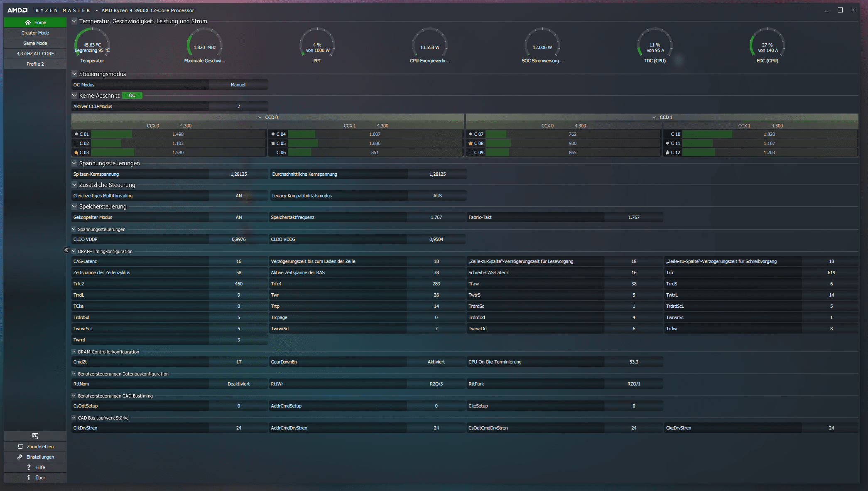Click OC-Modus value Manuell
This screenshot has height=491, width=868.
(x=239, y=85)
